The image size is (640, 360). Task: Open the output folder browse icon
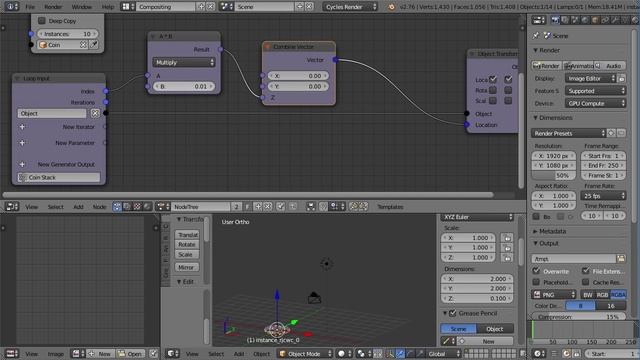click(621, 258)
